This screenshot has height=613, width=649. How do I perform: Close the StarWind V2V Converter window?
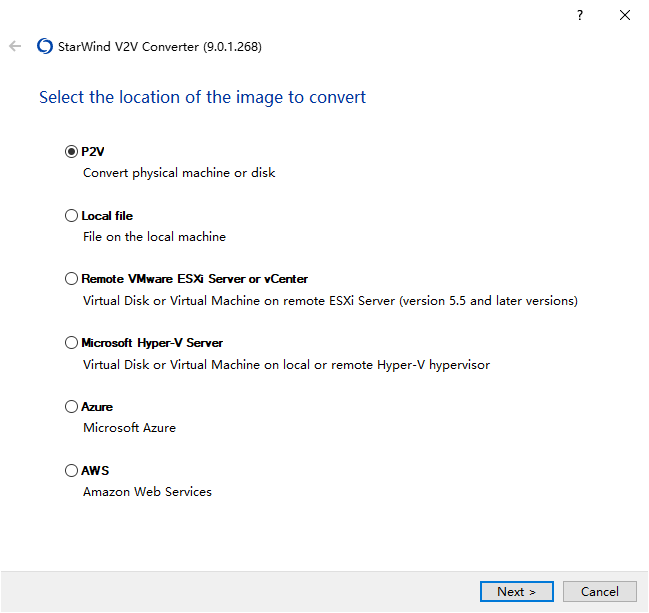pyautogui.click(x=625, y=15)
